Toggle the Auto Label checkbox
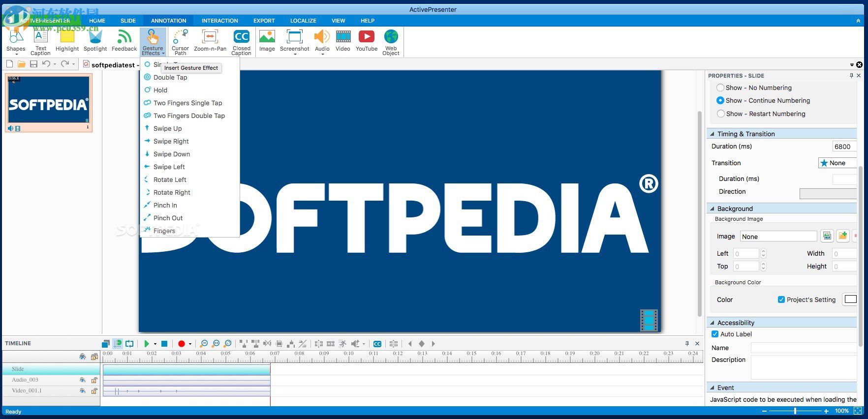The image size is (868, 419). pyautogui.click(x=715, y=334)
